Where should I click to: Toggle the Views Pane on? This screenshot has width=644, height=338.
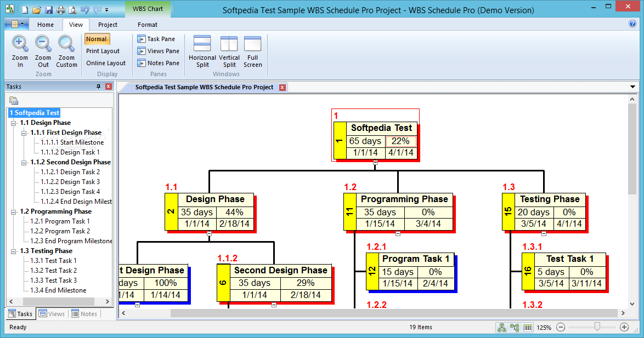159,51
